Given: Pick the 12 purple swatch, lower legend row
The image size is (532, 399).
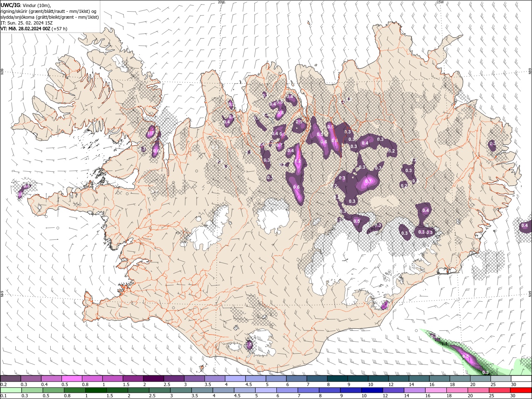Looking at the screenshot, I should click(x=393, y=390).
